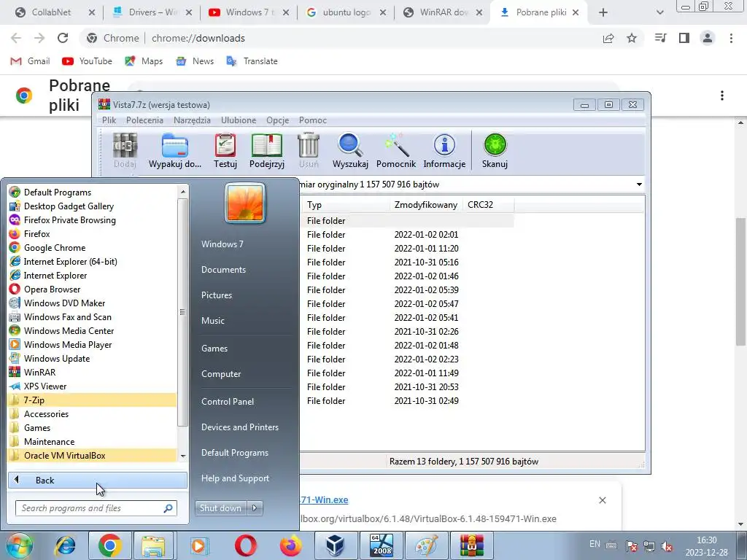Screen dimensions: 747x560
Task: Expand the Accessories folder
Action: (x=93, y=414)
